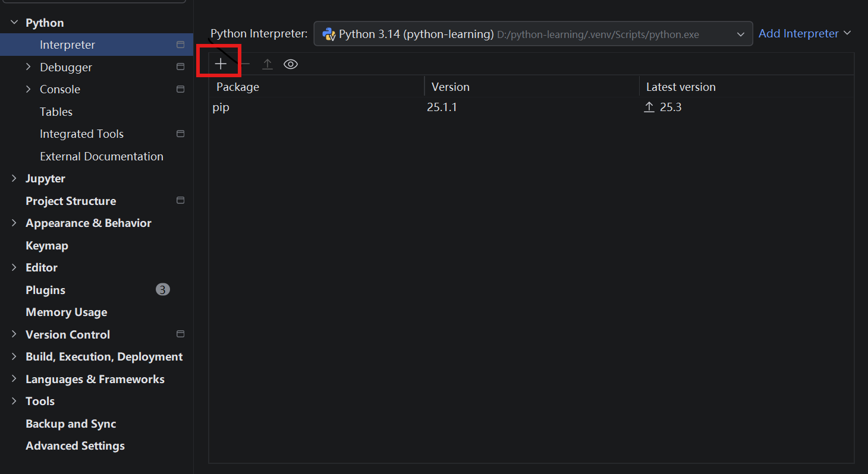Expand the Appearance & Behavior section

pyautogui.click(x=14, y=223)
